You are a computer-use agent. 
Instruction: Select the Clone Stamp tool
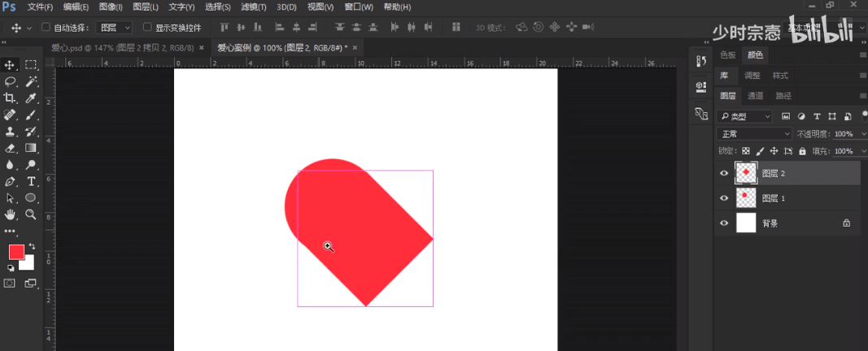click(10, 132)
